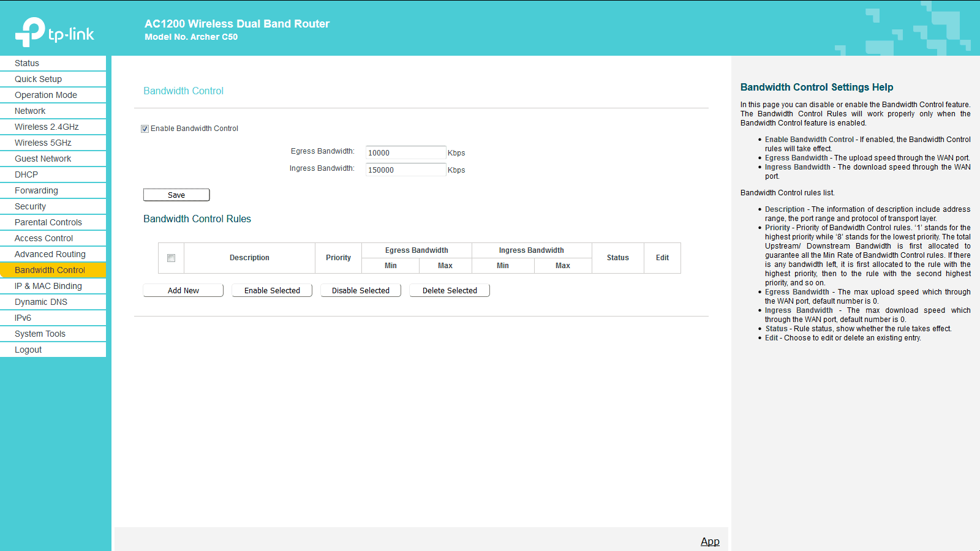
Task: Open the Status page
Action: (53, 63)
